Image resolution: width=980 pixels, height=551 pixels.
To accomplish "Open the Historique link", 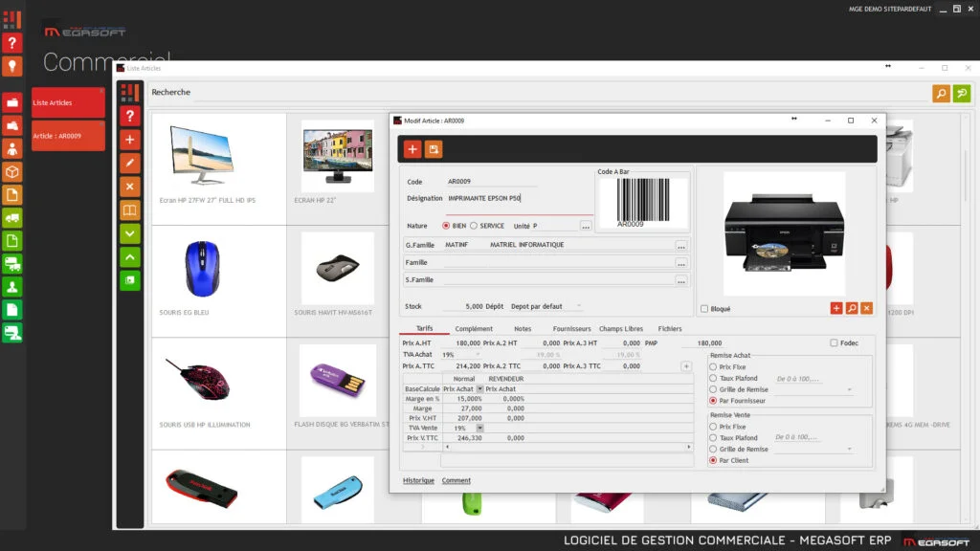I will (418, 480).
